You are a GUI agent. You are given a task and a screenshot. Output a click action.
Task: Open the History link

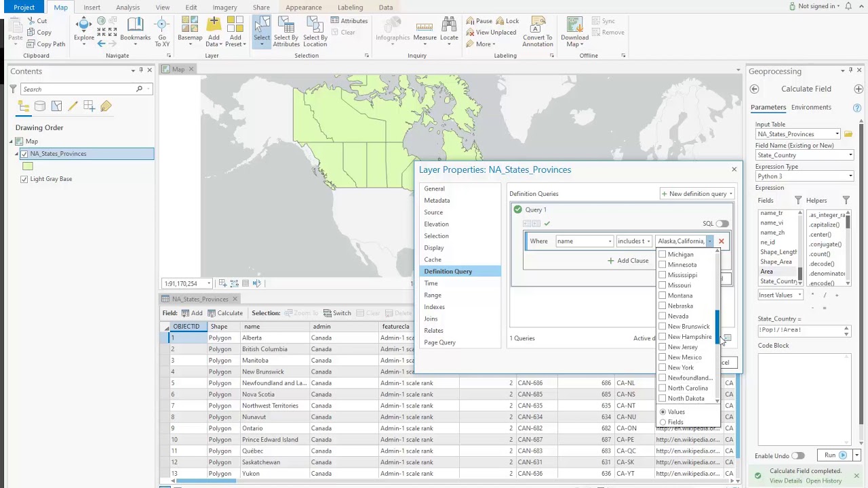824,481
